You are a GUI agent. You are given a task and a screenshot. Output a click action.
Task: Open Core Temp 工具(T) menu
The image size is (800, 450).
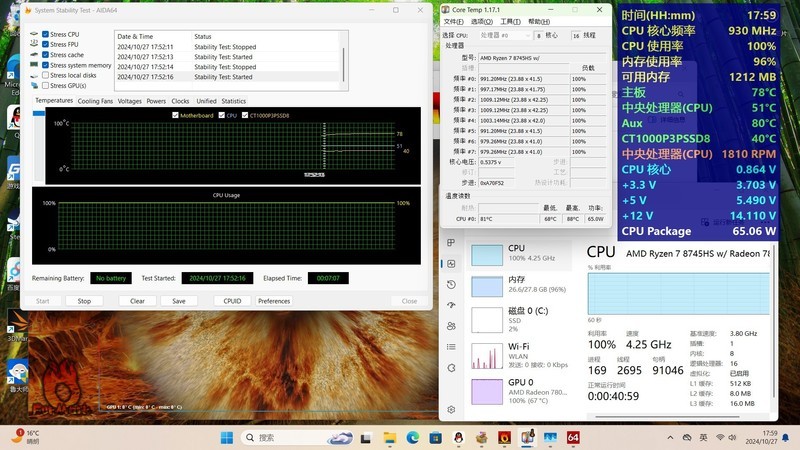coord(510,21)
